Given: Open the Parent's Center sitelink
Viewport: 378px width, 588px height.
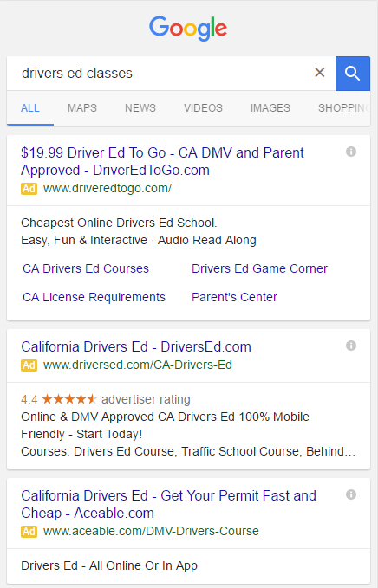Looking at the screenshot, I should click(x=234, y=297).
